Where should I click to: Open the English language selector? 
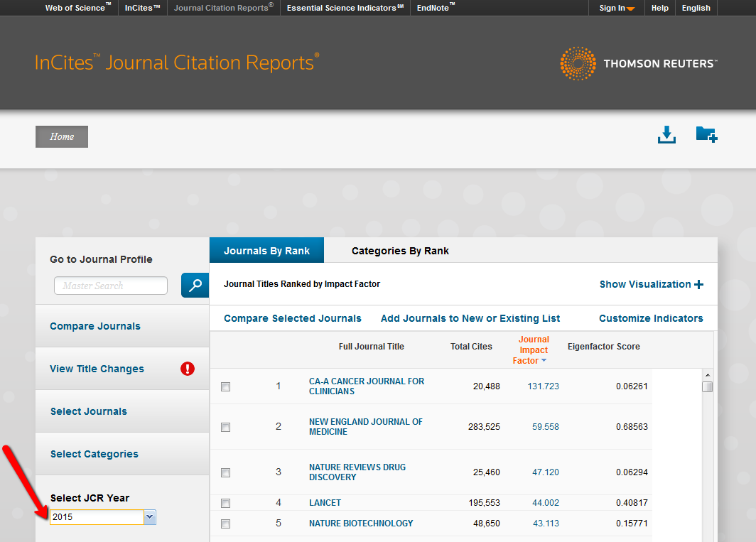point(696,8)
